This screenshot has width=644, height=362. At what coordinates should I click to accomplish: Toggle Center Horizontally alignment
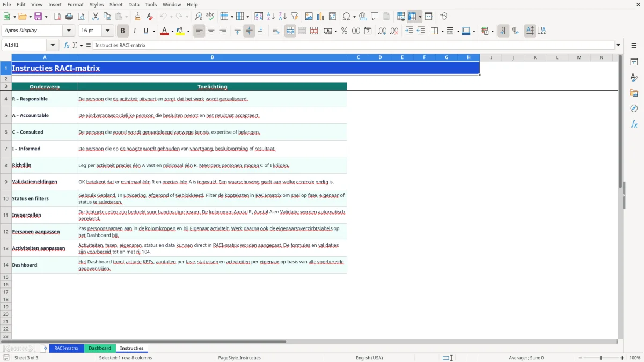click(x=211, y=31)
